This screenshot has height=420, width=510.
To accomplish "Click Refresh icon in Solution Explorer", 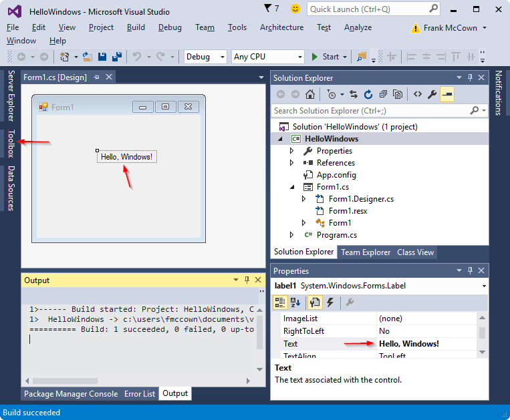I will (x=368, y=95).
